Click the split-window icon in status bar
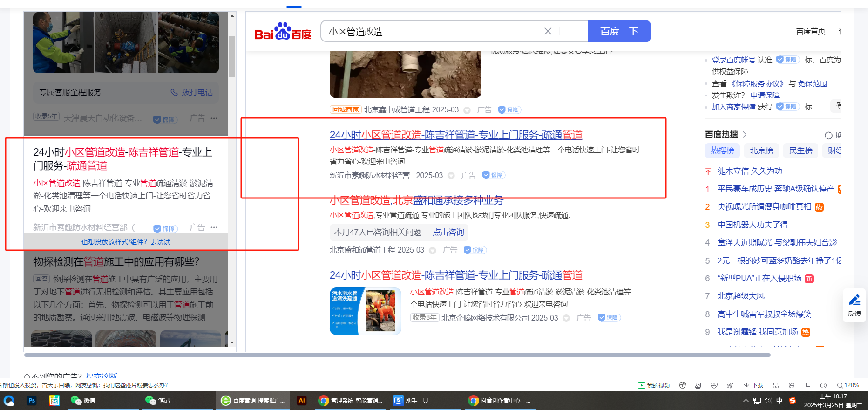The image size is (868, 410). pyautogui.click(x=807, y=385)
